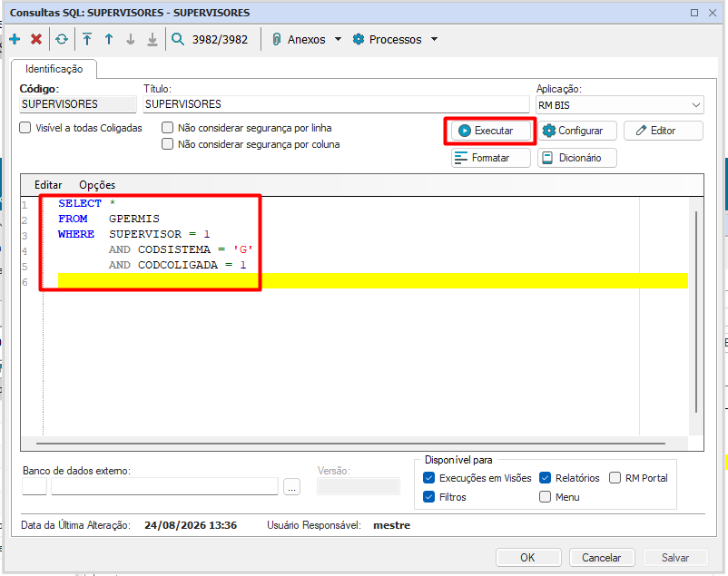Image resolution: width=728 pixels, height=576 pixels.
Task: Enable Não considerar segurança por linha
Action: click(x=167, y=128)
